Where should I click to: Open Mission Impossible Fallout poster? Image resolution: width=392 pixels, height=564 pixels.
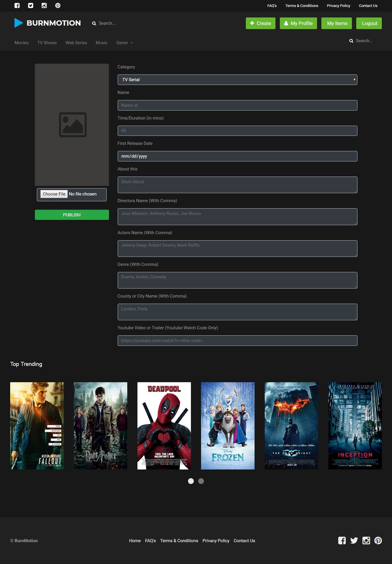pos(37,426)
